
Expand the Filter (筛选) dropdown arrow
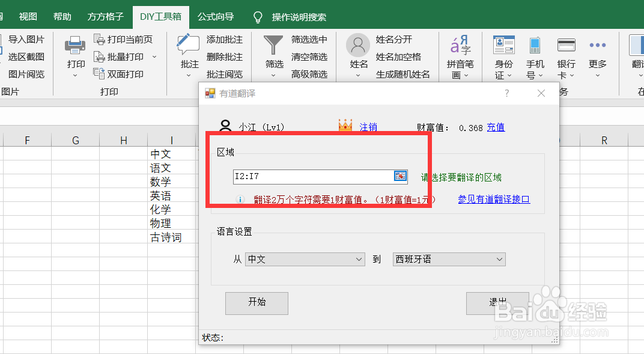click(273, 75)
